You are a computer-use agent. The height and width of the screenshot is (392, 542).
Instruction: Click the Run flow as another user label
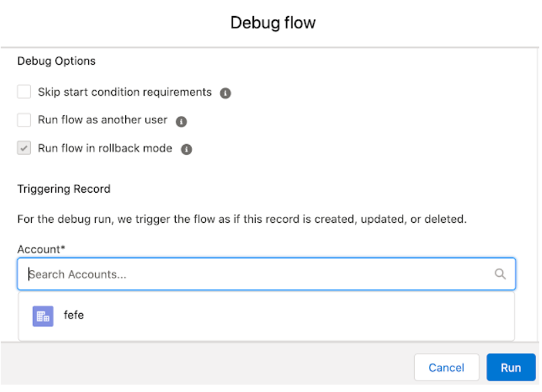click(102, 120)
